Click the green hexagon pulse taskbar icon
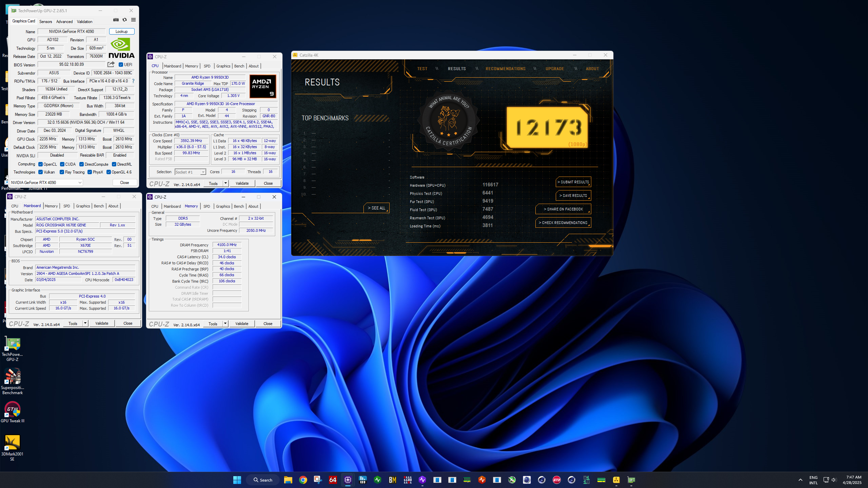The width and height of the screenshot is (868, 488). coord(377,480)
